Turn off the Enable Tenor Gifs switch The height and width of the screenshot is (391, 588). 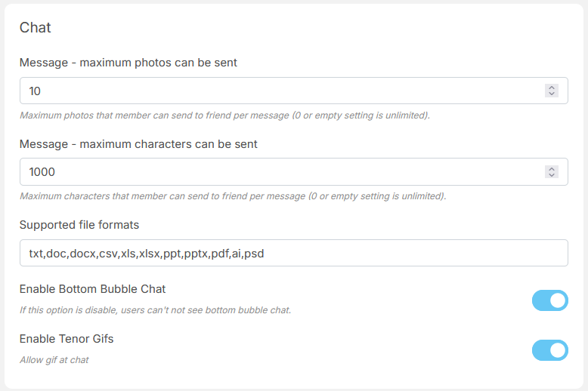549,350
